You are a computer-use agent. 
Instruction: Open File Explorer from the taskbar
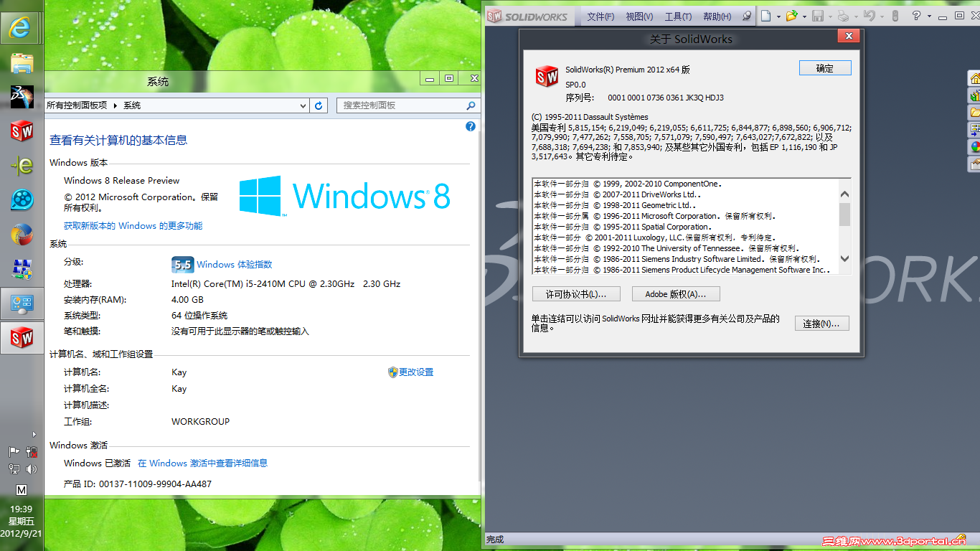(x=22, y=63)
